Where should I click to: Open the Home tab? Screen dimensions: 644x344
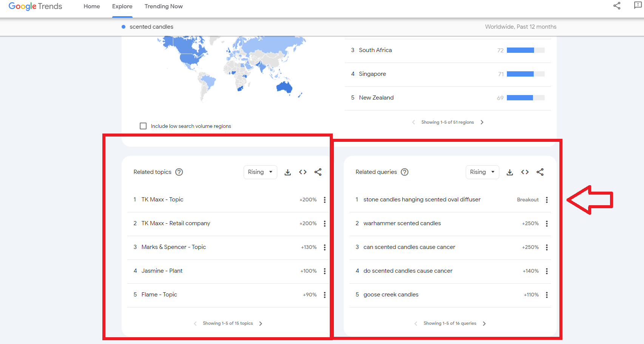coord(92,6)
